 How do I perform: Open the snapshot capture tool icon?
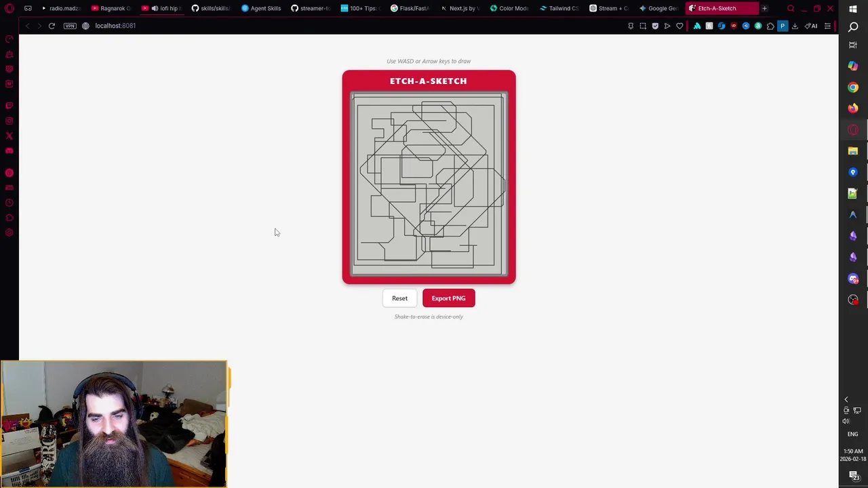643,26
